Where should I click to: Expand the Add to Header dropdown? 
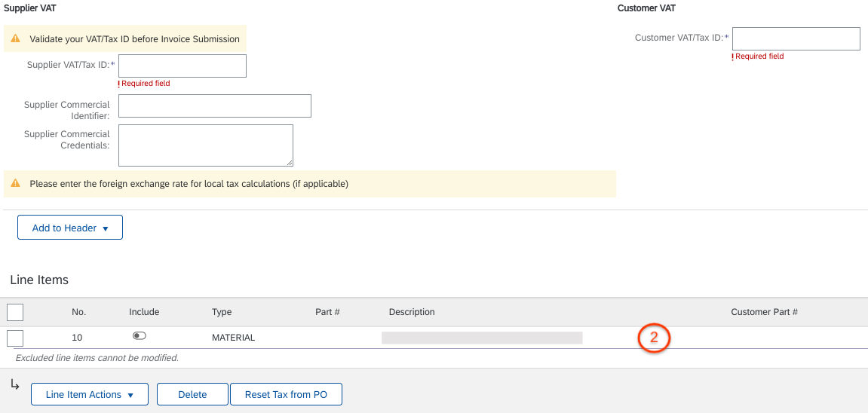pos(69,228)
